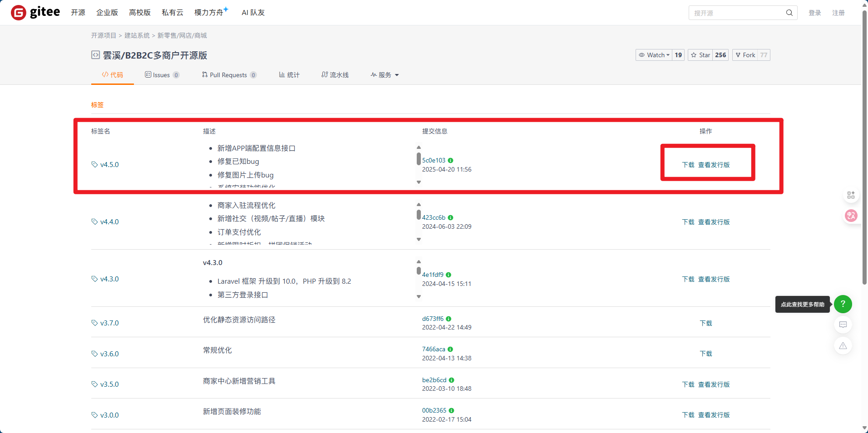The width and height of the screenshot is (868, 433).
Task: Click the v3.0.0 tag icon
Action: pyautogui.click(x=94, y=415)
